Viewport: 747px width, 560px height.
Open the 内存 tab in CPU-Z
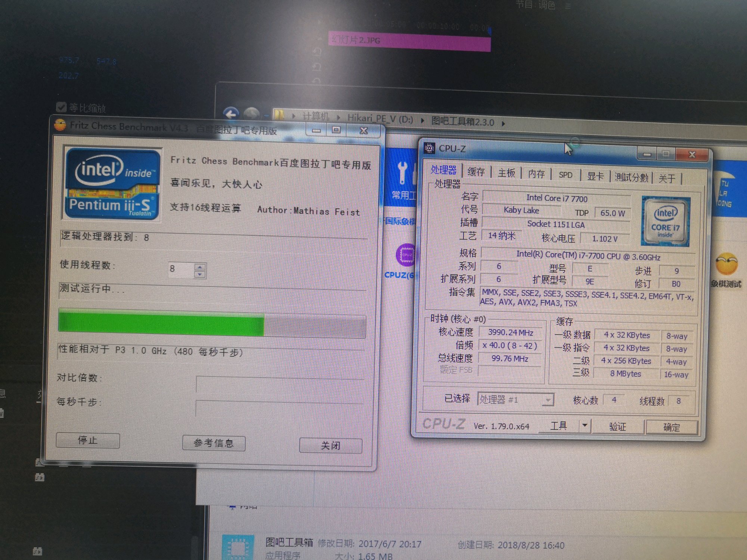[x=536, y=174]
